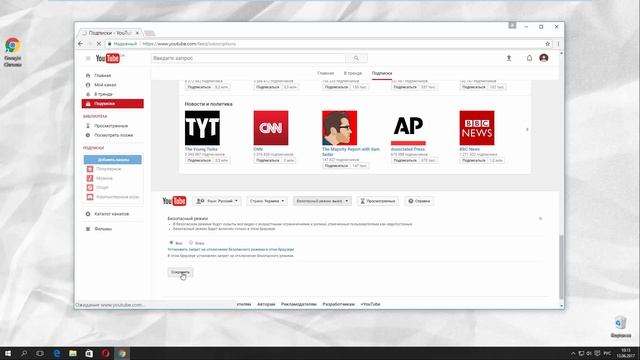Subscribe to Associated Press channel

click(x=405, y=160)
